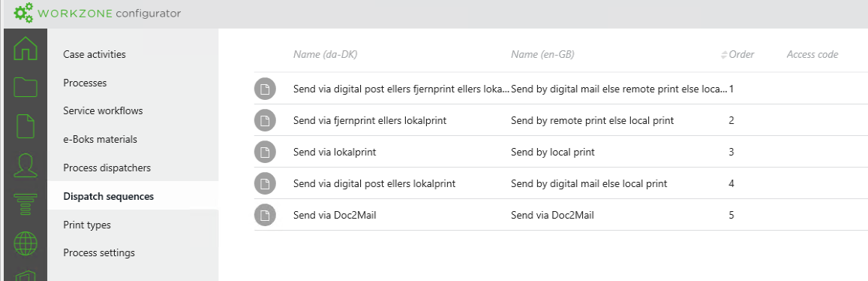Screen dimensions: 868x281
Task: Go to Service workflows
Action: (103, 111)
